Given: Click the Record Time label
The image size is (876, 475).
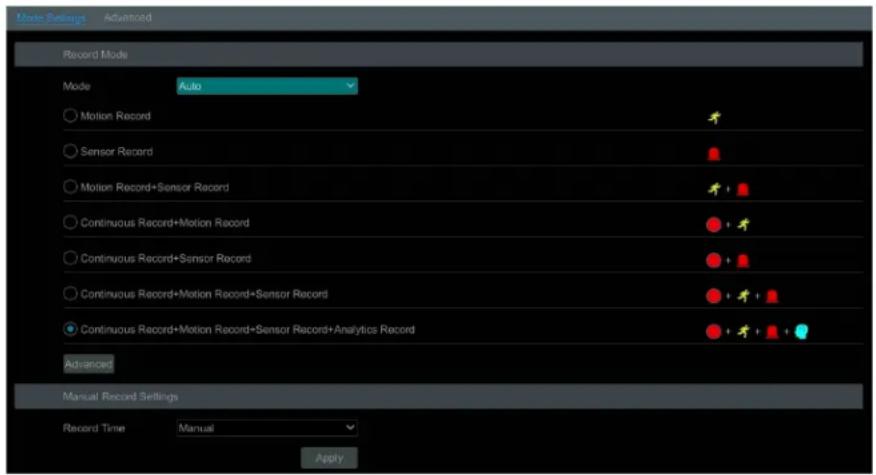Looking at the screenshot, I should pyautogui.click(x=94, y=428).
